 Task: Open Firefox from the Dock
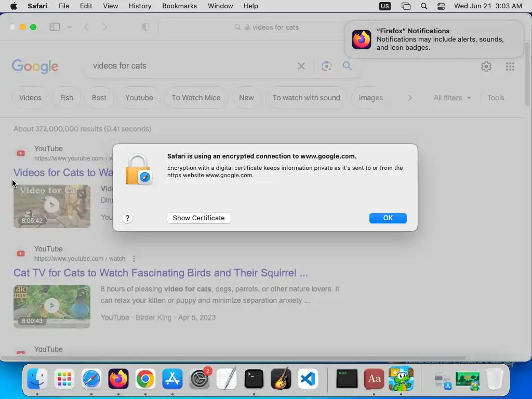coord(118,379)
